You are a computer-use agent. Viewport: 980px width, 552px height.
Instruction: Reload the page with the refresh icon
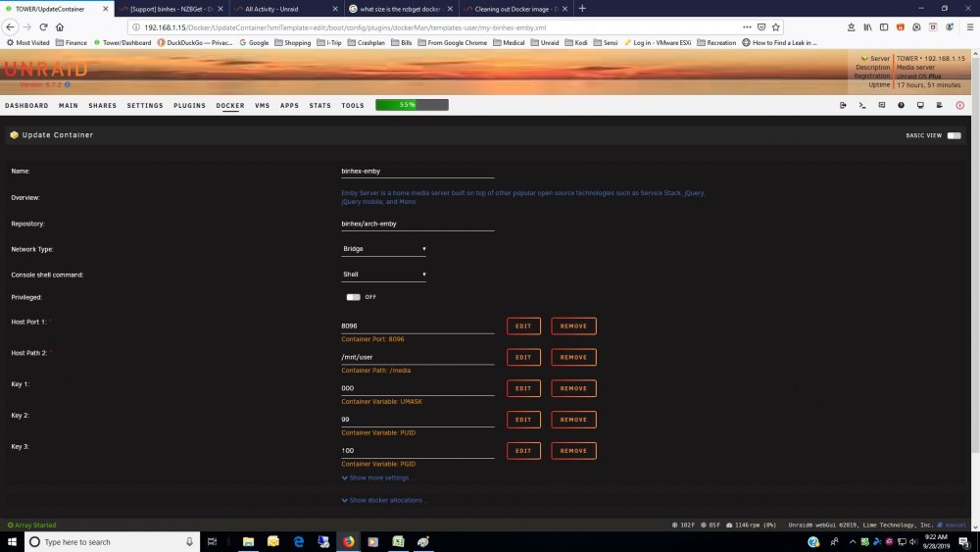(43, 26)
